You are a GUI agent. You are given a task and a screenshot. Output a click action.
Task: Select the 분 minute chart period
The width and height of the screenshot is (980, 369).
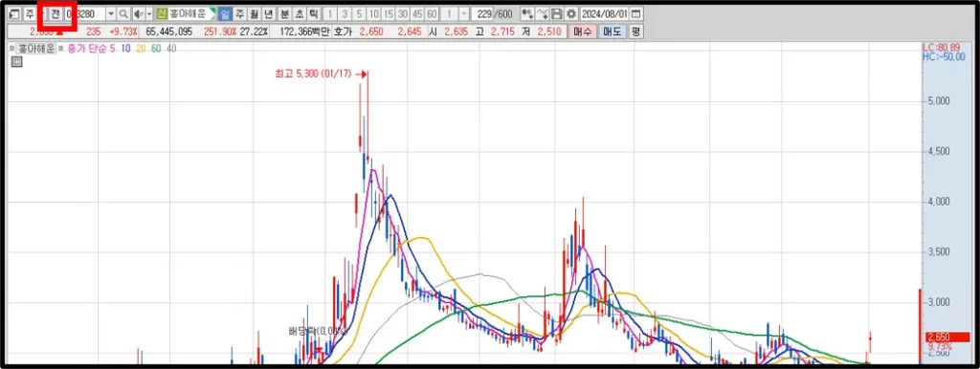click(284, 13)
